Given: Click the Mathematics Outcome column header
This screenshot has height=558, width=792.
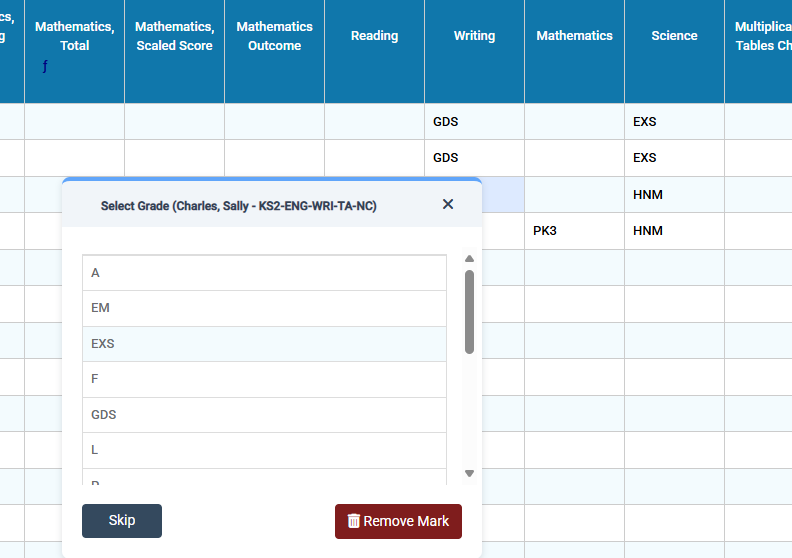Looking at the screenshot, I should (x=274, y=36).
